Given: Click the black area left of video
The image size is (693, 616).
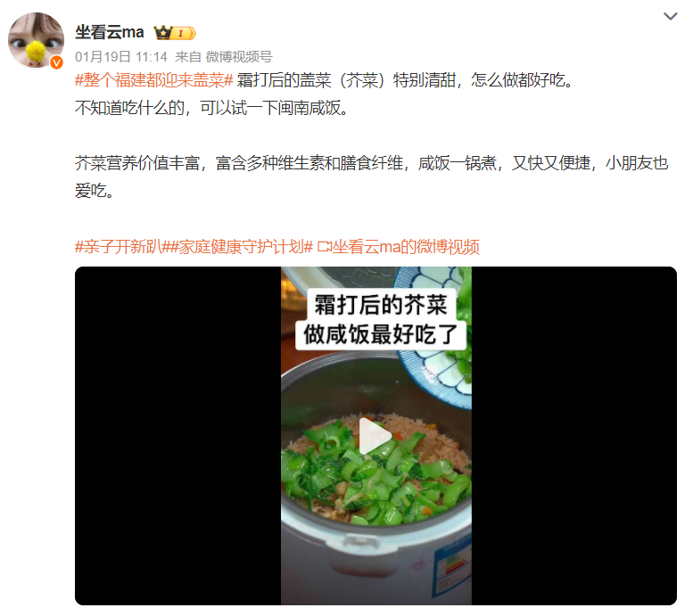Looking at the screenshot, I should 177,436.
